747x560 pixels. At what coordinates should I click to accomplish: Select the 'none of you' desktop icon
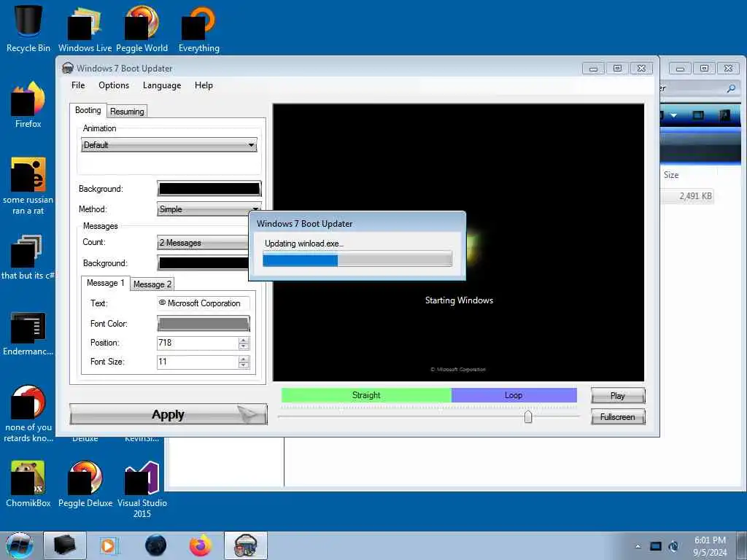coord(28,413)
